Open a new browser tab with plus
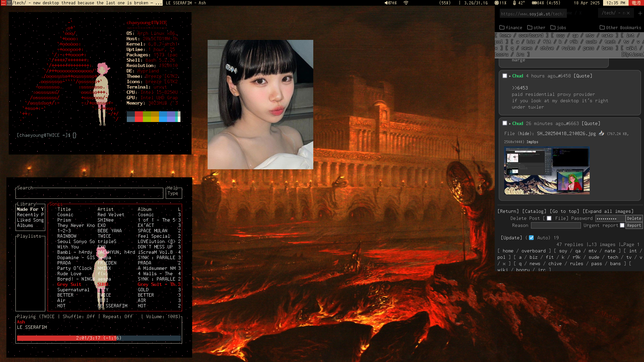This screenshot has width=644, height=362. (x=640, y=13)
